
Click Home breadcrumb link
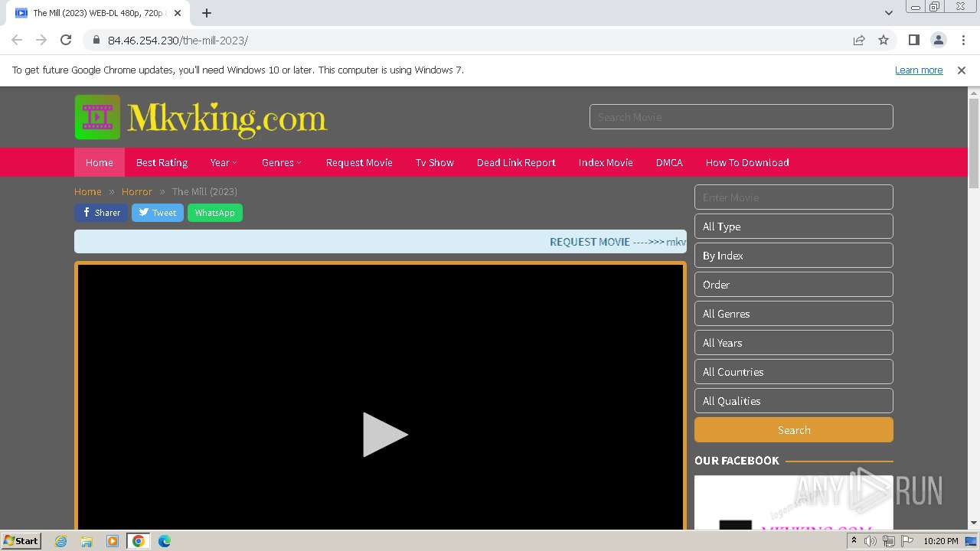click(88, 191)
